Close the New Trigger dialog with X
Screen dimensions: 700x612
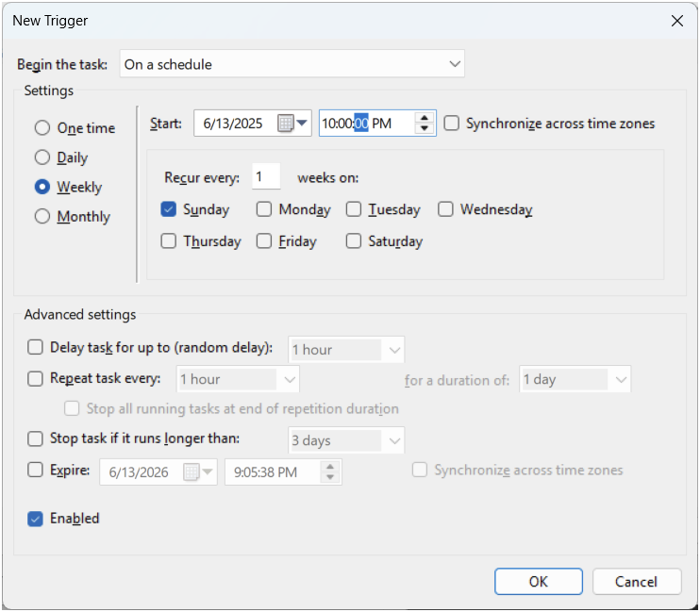(676, 21)
